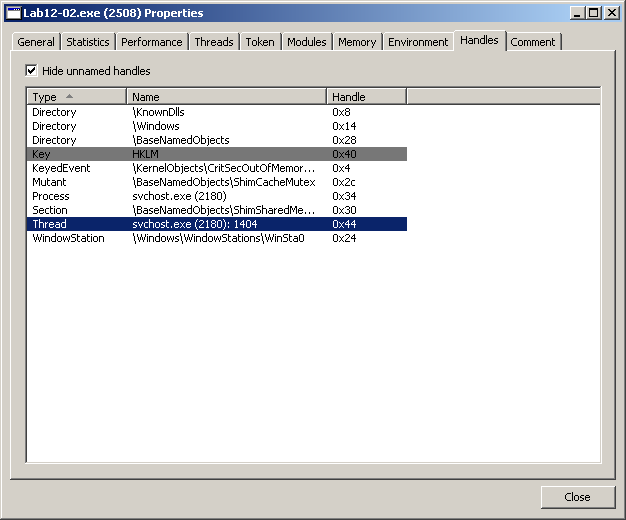
Task: Open the Memory tab
Action: (x=357, y=42)
